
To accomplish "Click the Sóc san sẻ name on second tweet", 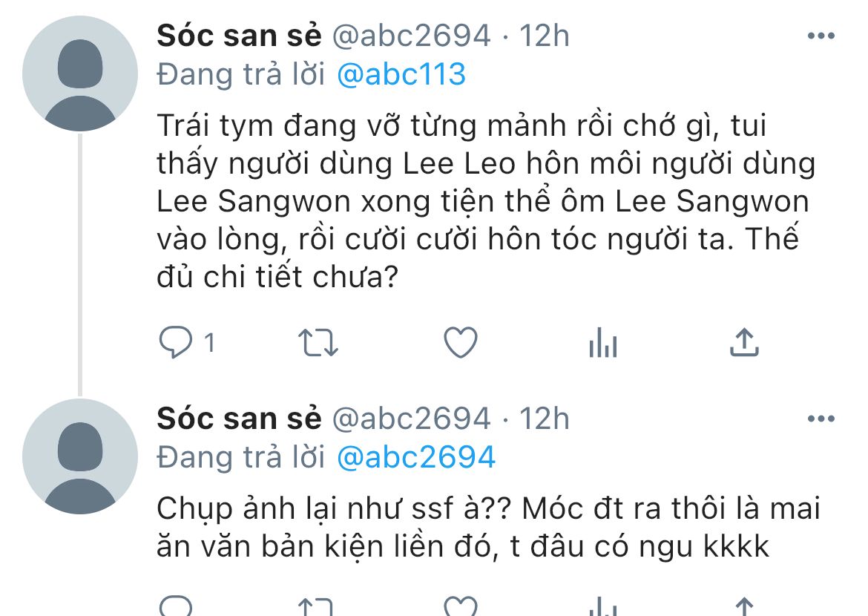I will coord(239,419).
